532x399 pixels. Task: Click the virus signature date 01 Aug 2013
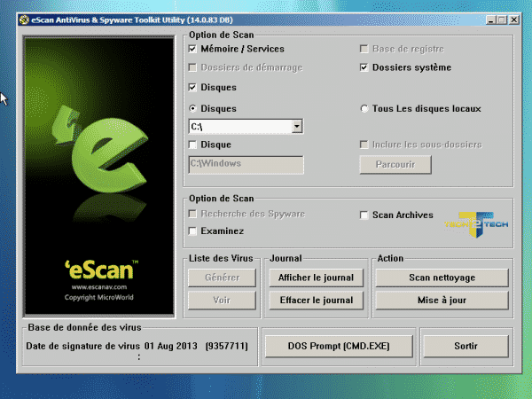coord(170,346)
